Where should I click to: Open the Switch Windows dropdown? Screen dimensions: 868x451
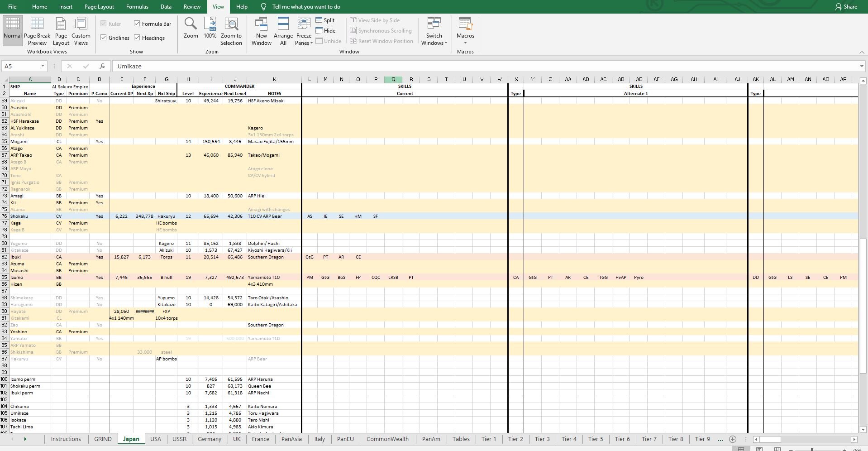point(434,31)
